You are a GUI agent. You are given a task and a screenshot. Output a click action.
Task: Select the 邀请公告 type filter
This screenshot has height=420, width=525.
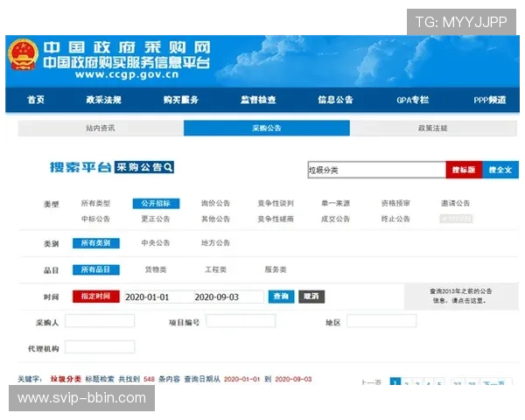tap(455, 203)
